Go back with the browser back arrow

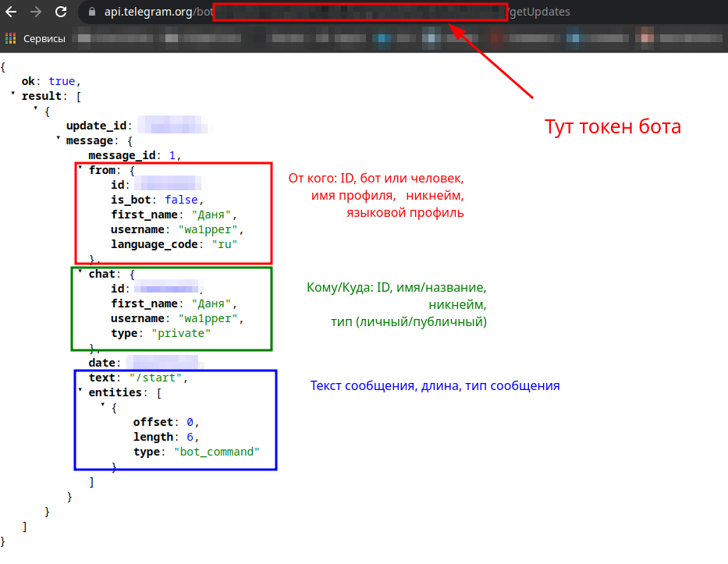click(11, 12)
